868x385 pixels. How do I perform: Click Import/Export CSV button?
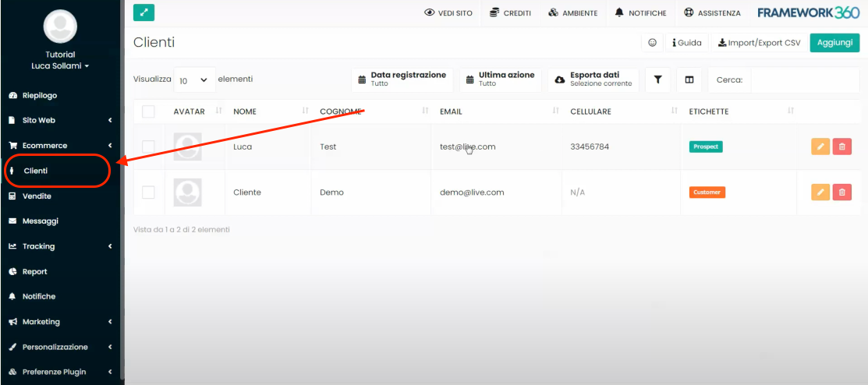coord(759,43)
